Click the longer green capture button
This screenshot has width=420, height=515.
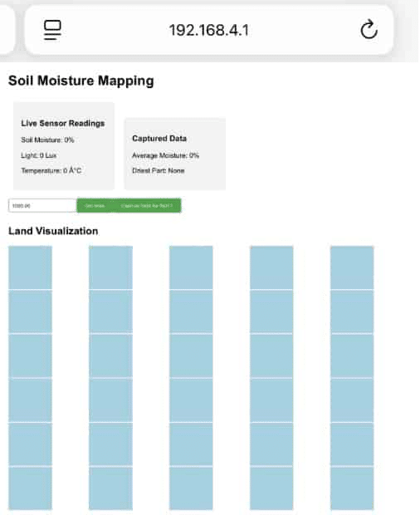point(147,206)
